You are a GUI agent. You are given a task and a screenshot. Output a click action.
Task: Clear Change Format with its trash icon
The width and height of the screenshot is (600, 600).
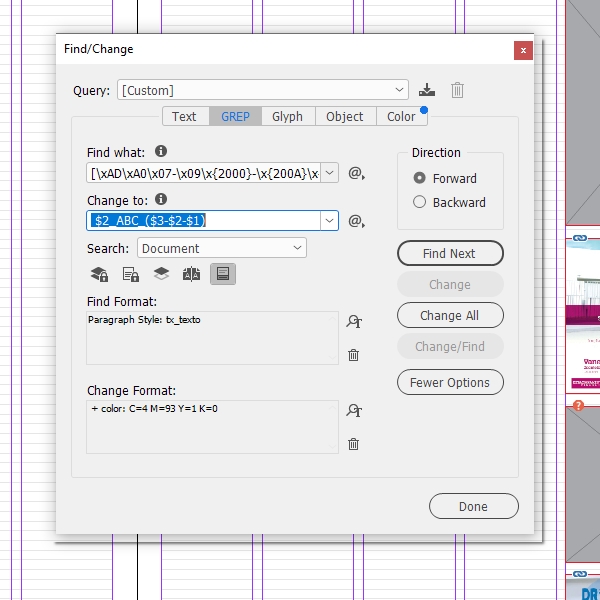click(x=353, y=444)
